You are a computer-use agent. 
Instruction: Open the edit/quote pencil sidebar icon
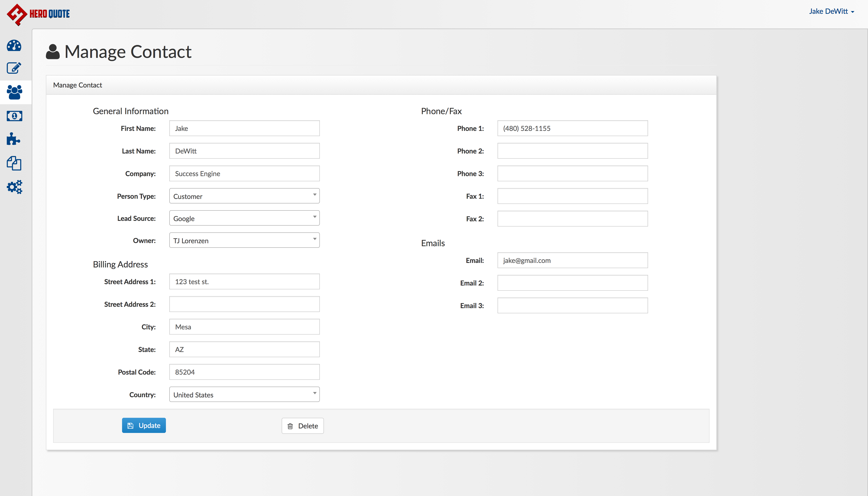pyautogui.click(x=14, y=68)
